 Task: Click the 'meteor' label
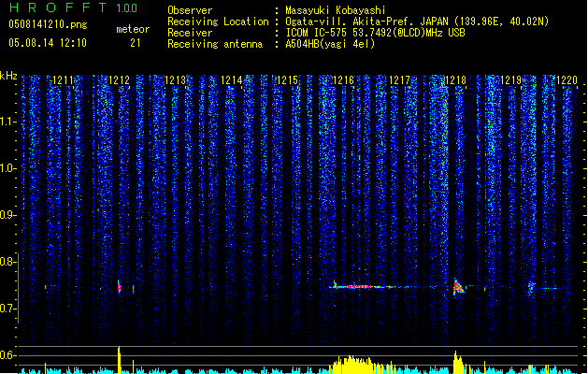(133, 29)
